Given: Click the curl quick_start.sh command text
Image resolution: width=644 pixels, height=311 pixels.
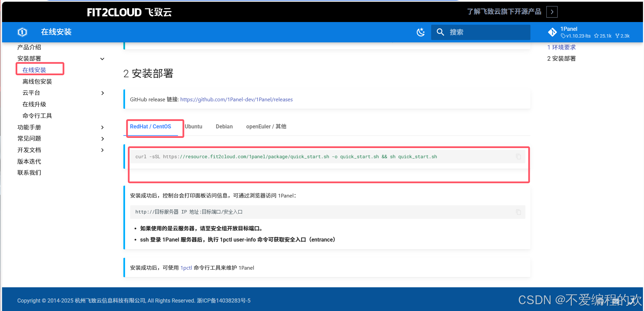Looking at the screenshot, I should pyautogui.click(x=286, y=157).
